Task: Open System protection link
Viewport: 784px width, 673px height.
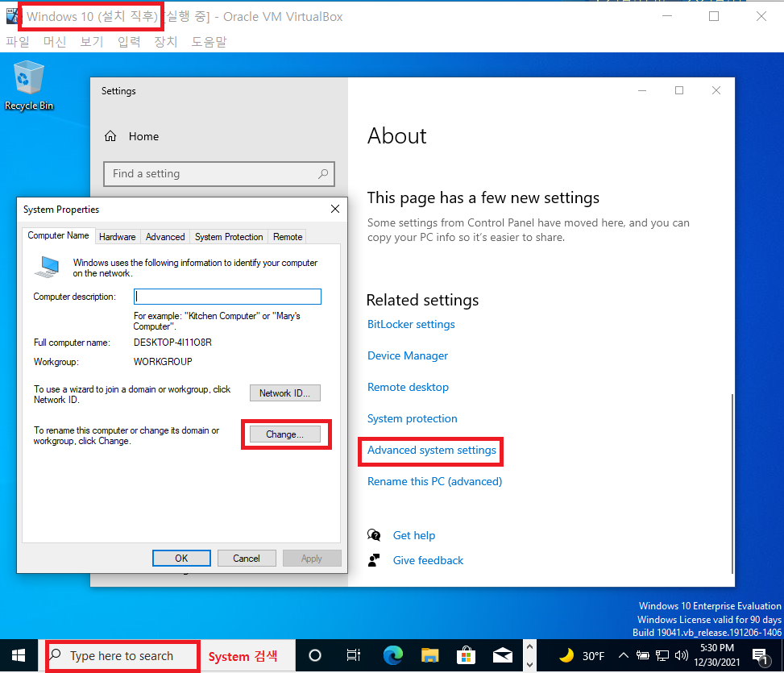Action: point(412,418)
